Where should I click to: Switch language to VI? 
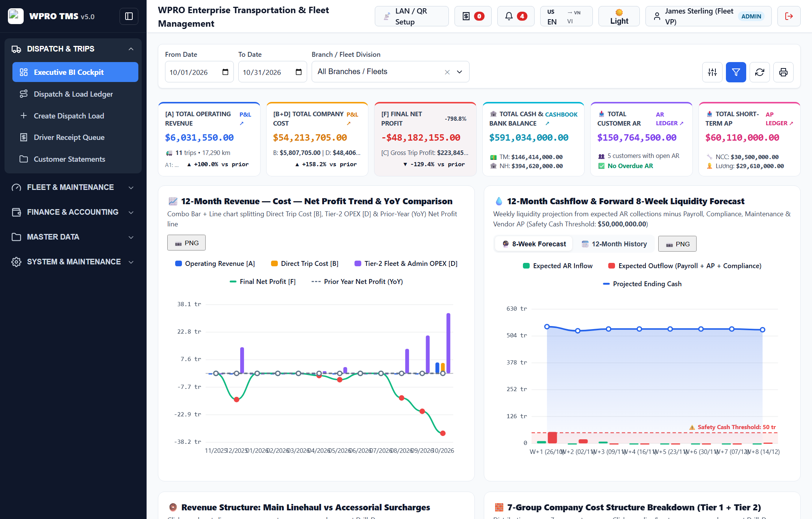[570, 21]
